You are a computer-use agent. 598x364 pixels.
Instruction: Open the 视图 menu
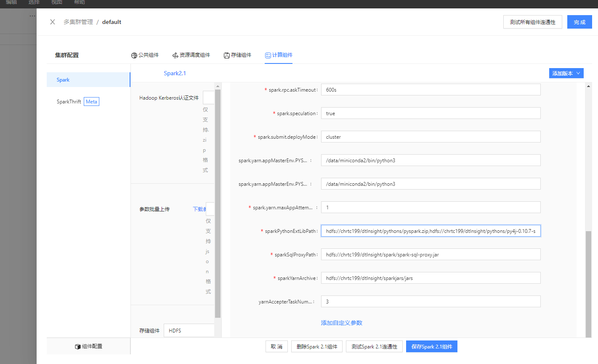(56, 2)
